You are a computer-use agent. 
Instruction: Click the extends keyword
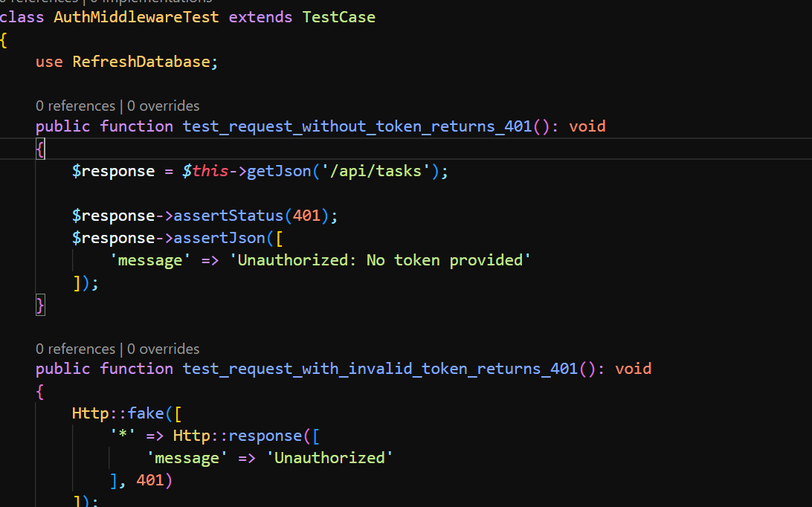260,17
